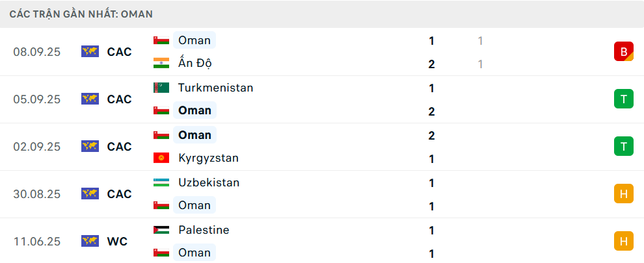The image size is (644, 263).
Task: Select the Ấn Độ team name
Action: [195, 64]
